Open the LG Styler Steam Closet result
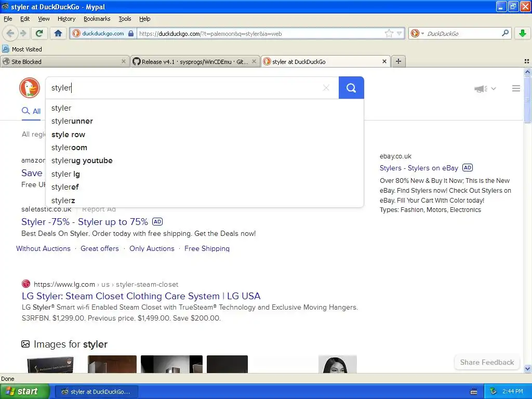This screenshot has height=399, width=532. (141, 296)
